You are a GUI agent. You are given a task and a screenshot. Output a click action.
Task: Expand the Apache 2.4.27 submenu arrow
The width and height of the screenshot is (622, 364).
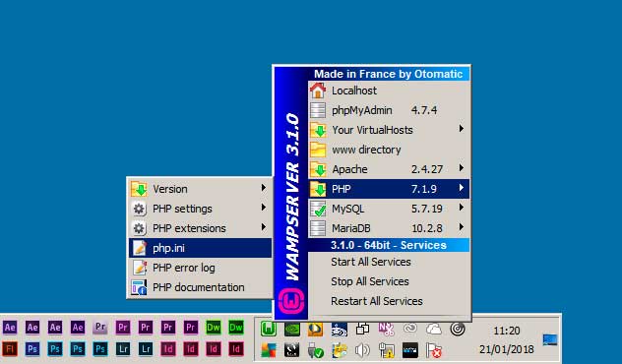[x=461, y=168]
